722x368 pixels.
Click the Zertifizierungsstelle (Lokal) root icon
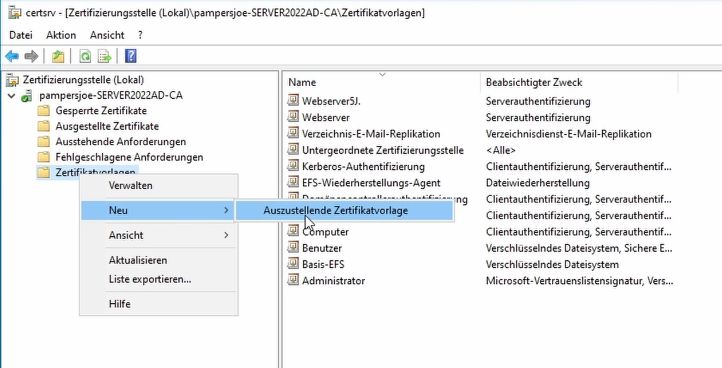(x=13, y=80)
